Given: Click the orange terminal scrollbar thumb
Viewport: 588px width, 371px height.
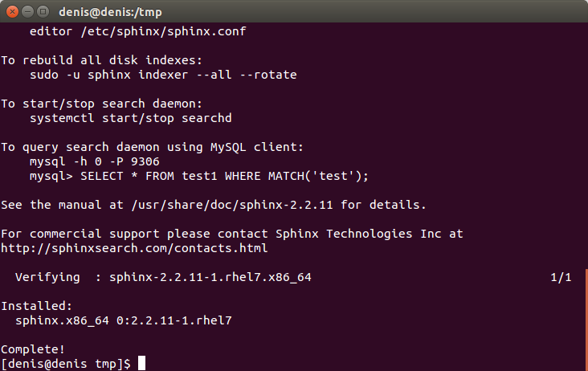Looking at the screenshot, I should (586, 320).
